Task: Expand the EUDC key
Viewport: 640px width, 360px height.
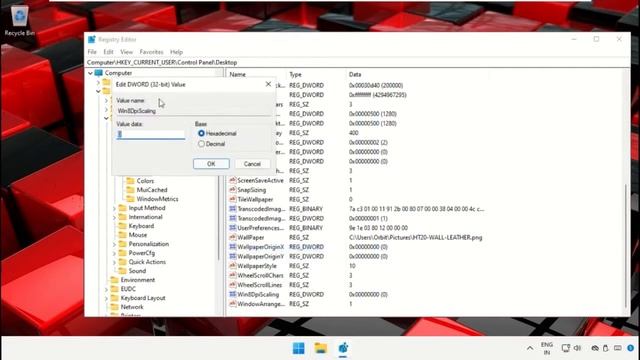Action: [x=106, y=289]
